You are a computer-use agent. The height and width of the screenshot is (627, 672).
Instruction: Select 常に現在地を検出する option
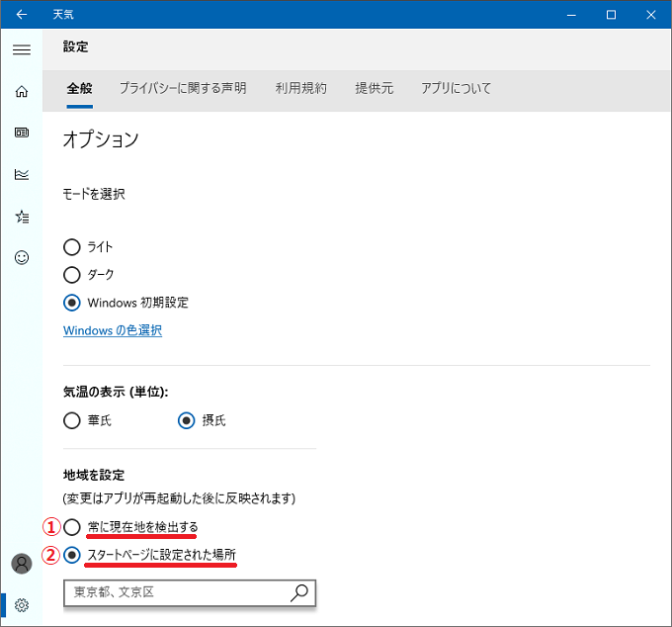(71, 527)
